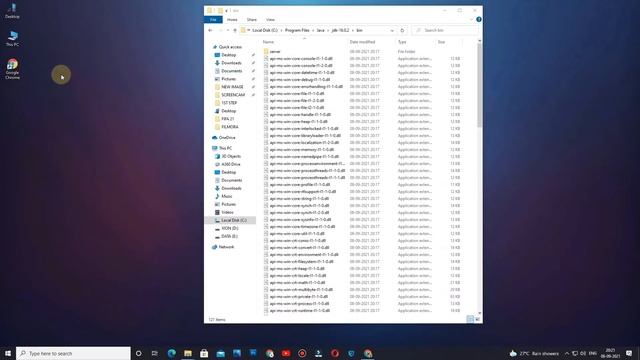Image resolution: width=640 pixels, height=360 pixels.
Task: Switch to the Share ribbon tab
Action: click(251, 20)
